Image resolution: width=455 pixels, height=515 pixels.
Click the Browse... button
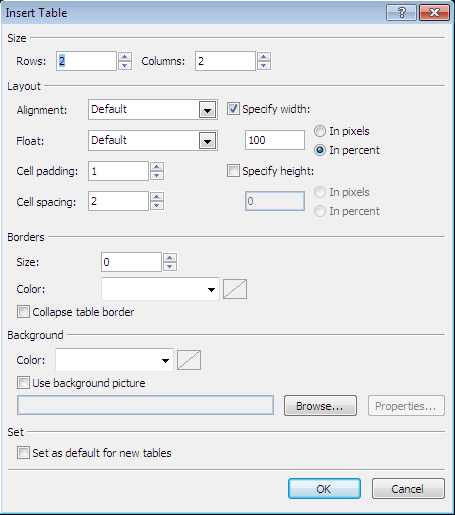[320, 406]
